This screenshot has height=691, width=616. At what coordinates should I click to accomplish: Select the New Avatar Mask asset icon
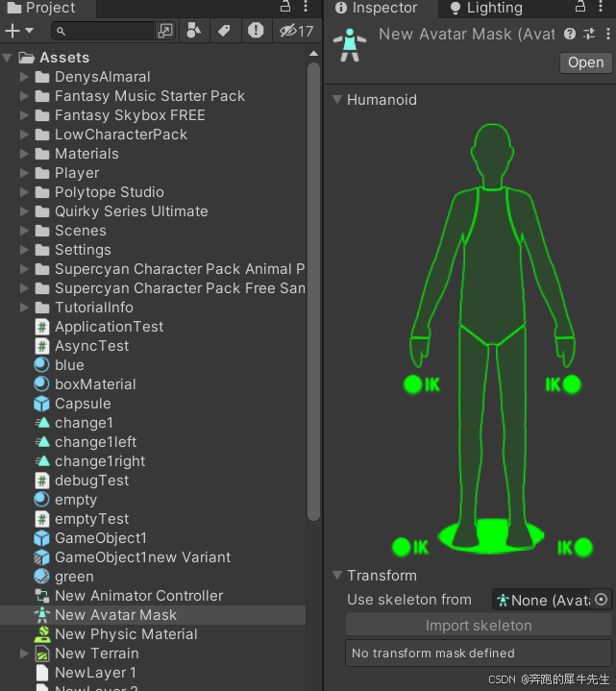coord(42,615)
